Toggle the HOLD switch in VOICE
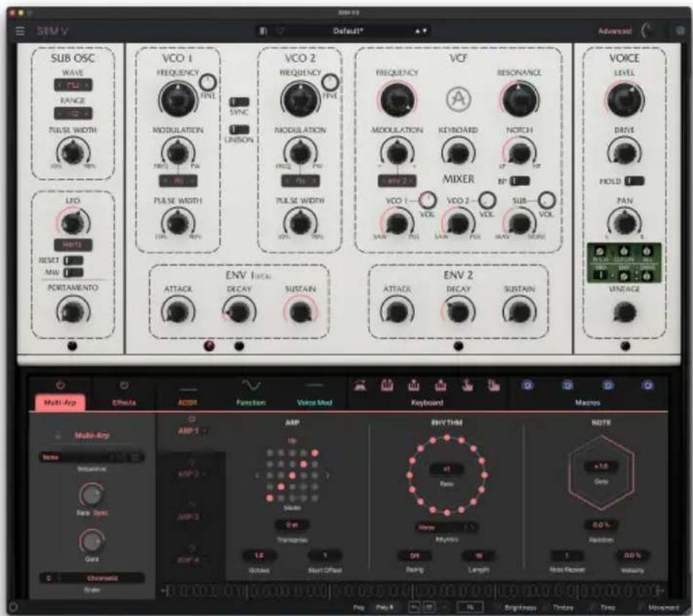 click(x=634, y=180)
